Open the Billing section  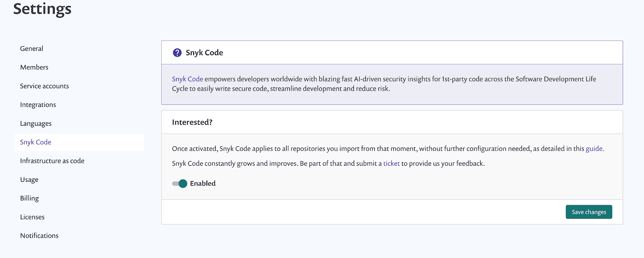click(29, 198)
